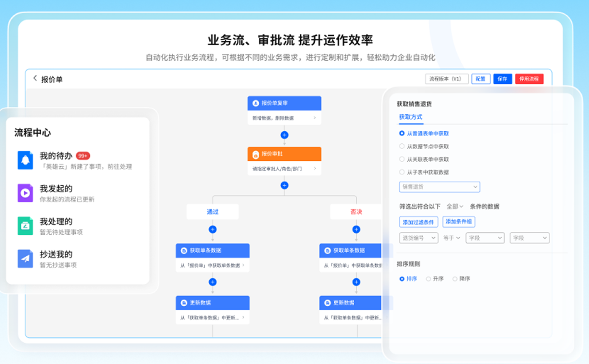Open 我处理的 green icon

click(25, 226)
